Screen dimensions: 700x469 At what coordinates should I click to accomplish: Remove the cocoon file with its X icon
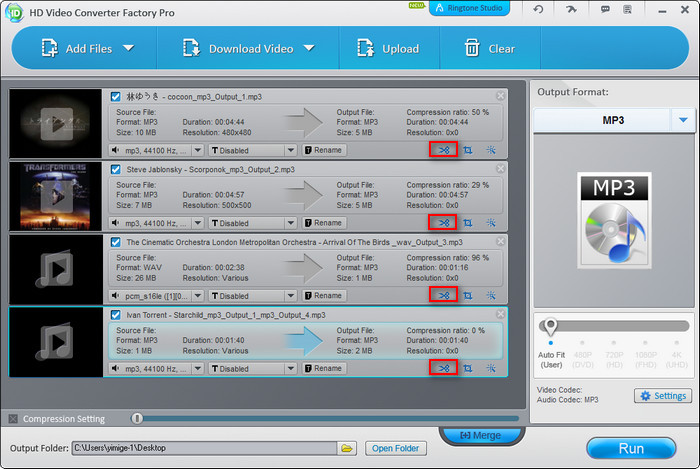tap(500, 95)
